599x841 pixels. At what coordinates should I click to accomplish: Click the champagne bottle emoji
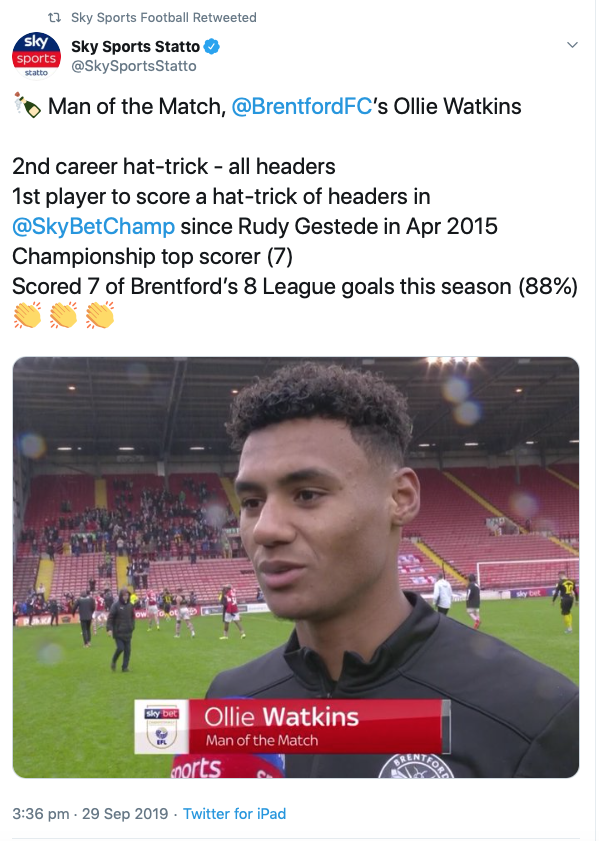pyautogui.click(x=27, y=105)
